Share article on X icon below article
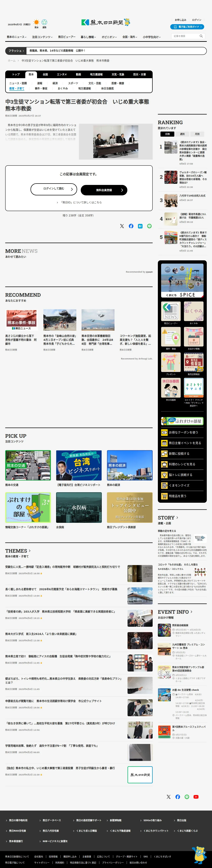 click(122, 226)
